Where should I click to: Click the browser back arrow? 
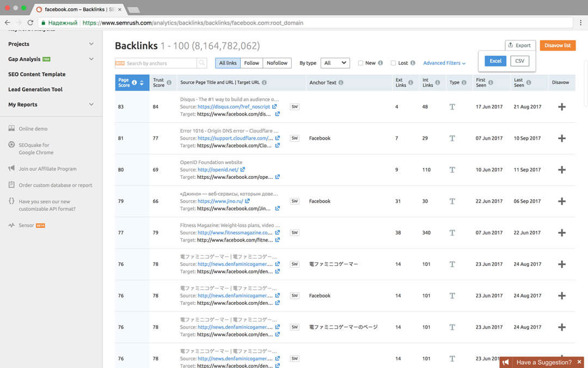click(x=8, y=22)
